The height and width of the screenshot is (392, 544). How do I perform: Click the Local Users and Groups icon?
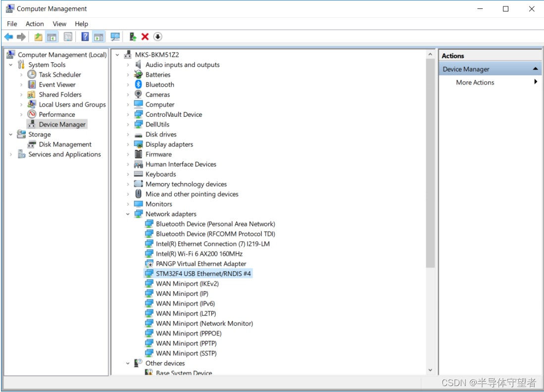[32, 104]
